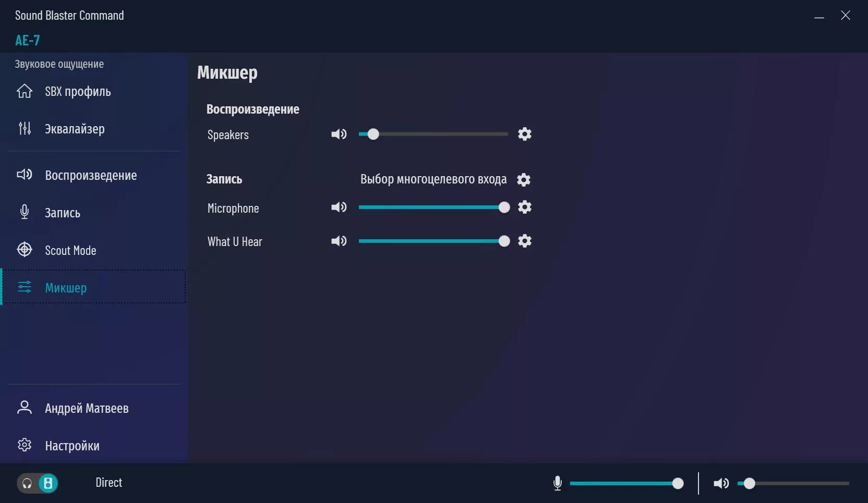
Task: Toggle headphones/speakers output switch
Action: 38,483
